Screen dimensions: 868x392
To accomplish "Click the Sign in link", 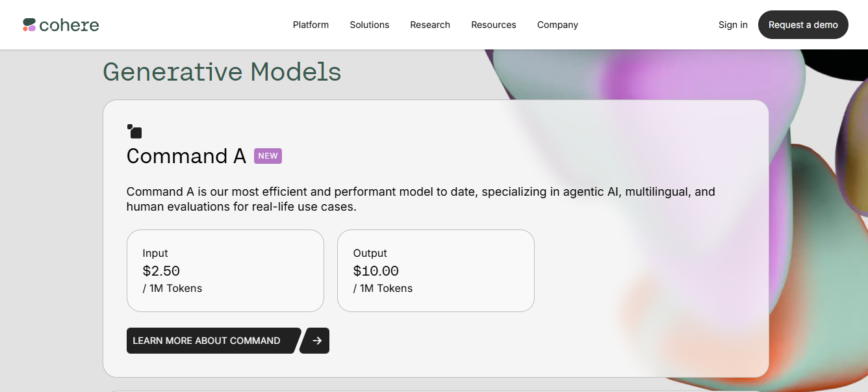I will pos(733,25).
